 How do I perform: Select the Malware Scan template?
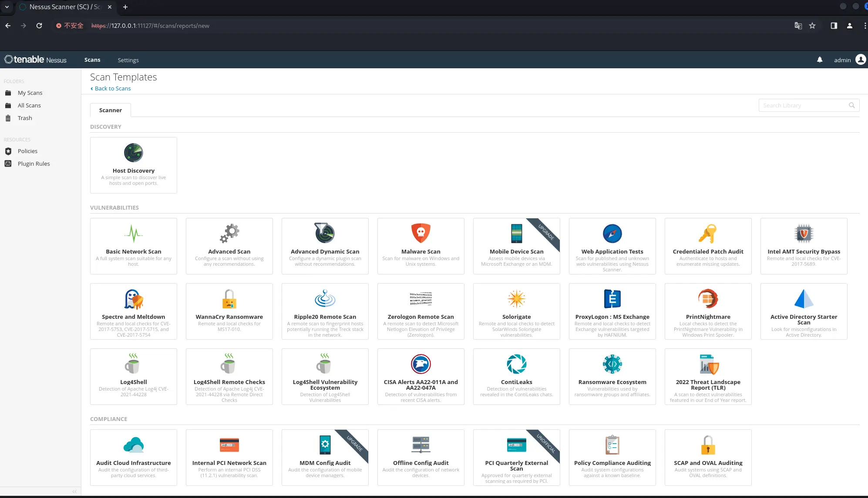[421, 245]
